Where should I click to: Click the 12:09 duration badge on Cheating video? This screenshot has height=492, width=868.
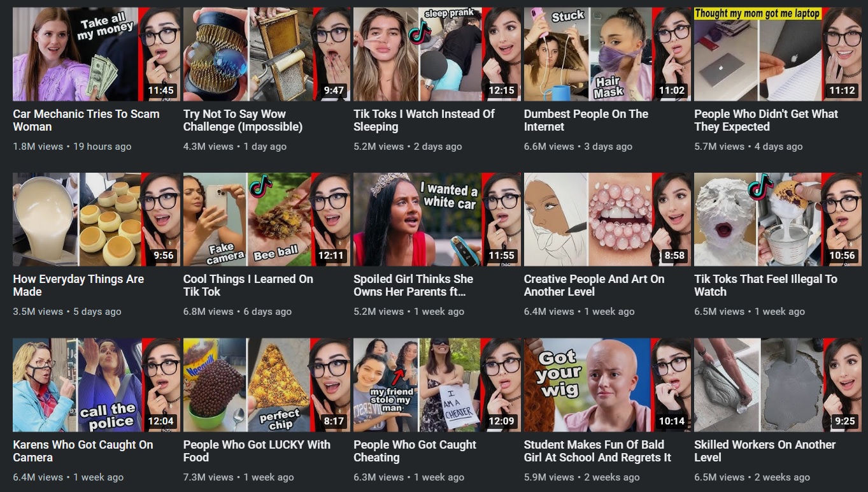tap(501, 421)
